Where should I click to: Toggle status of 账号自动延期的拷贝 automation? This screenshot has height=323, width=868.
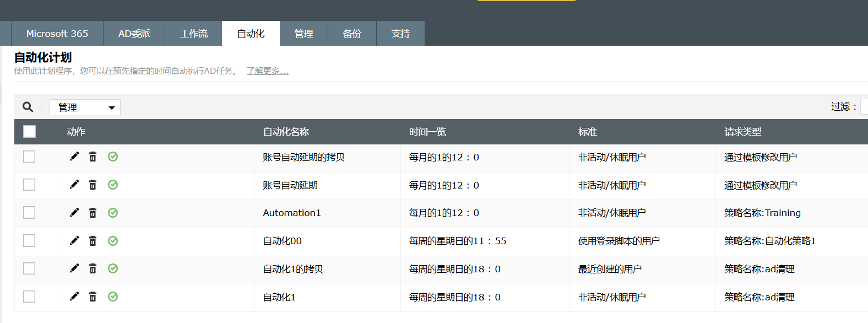pos(113,157)
